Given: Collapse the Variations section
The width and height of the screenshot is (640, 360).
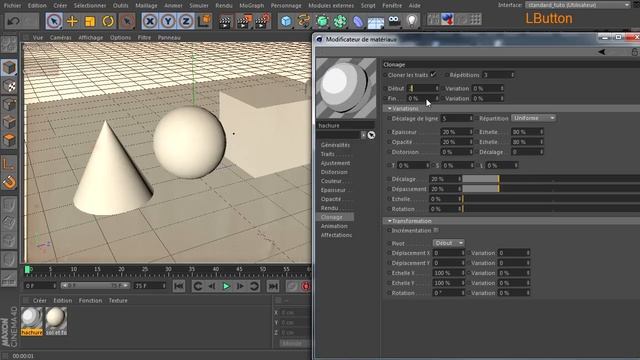Looking at the screenshot, I should pos(390,109).
